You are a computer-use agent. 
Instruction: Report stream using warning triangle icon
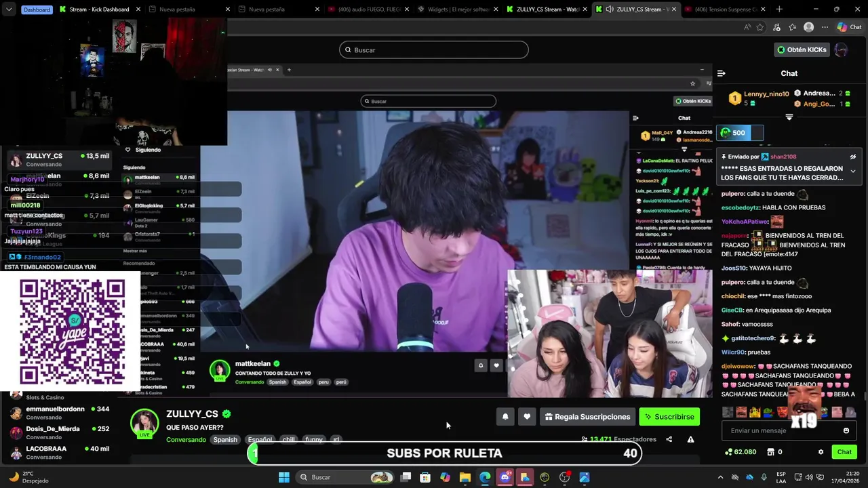[690, 439]
